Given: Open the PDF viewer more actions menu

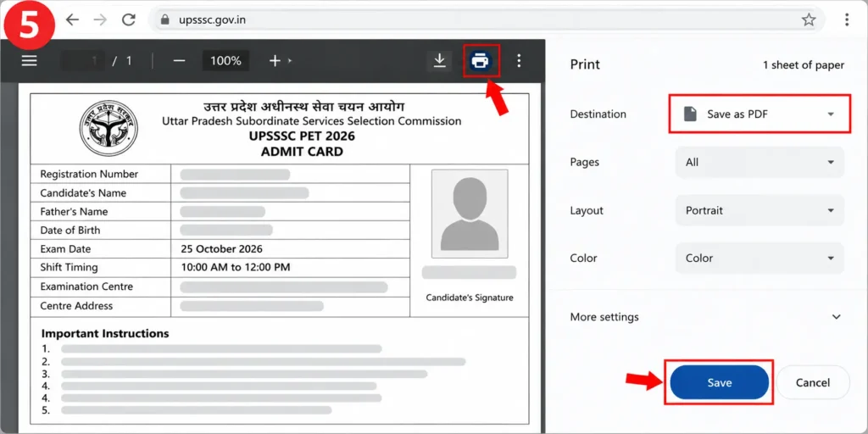Looking at the screenshot, I should coord(519,61).
